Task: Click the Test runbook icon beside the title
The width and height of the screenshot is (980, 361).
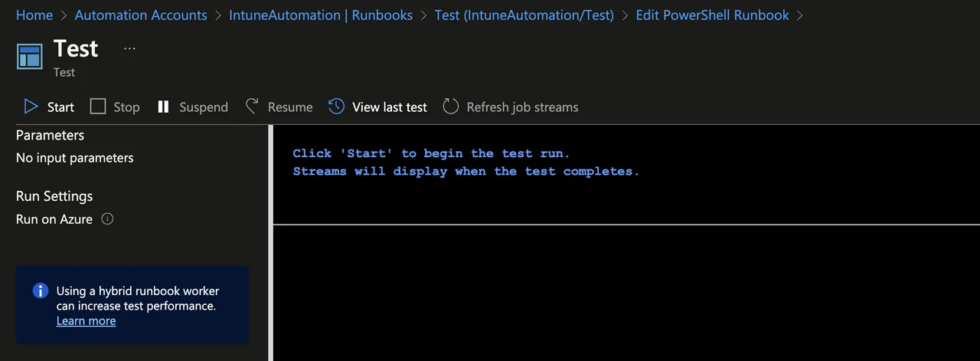Action: [30, 57]
